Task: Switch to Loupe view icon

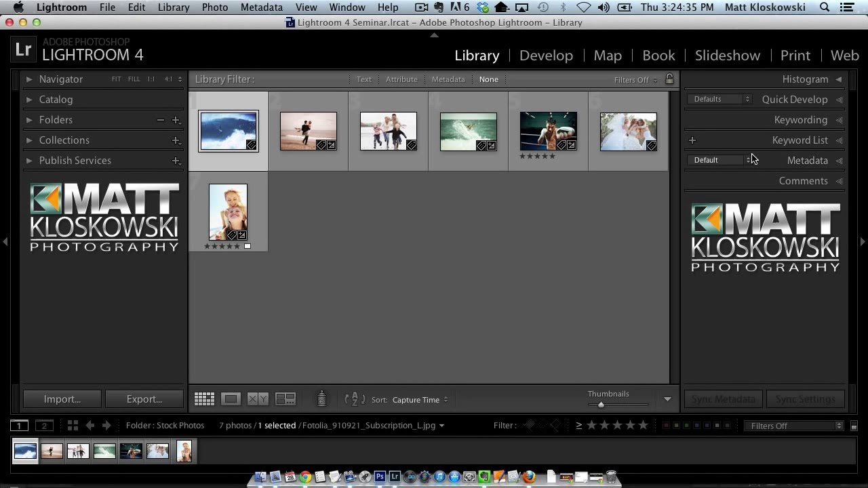Action: tap(231, 399)
